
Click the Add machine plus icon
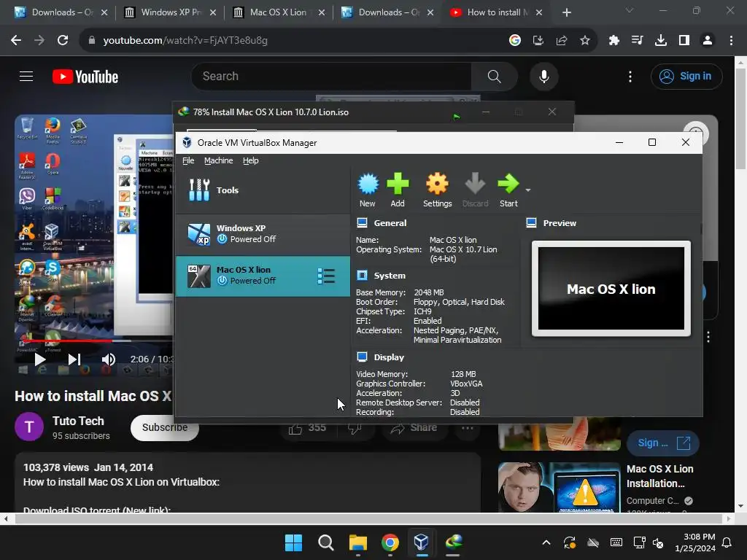pos(398,190)
